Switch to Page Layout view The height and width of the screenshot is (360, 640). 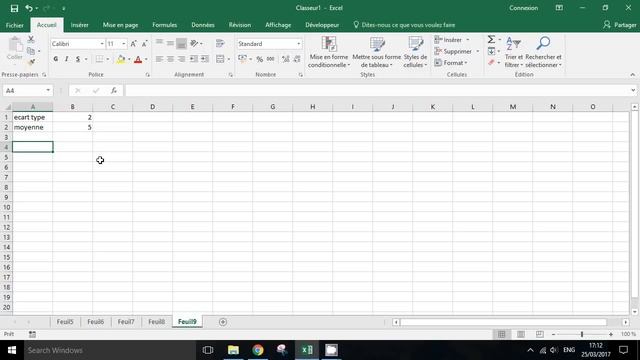pos(521,334)
